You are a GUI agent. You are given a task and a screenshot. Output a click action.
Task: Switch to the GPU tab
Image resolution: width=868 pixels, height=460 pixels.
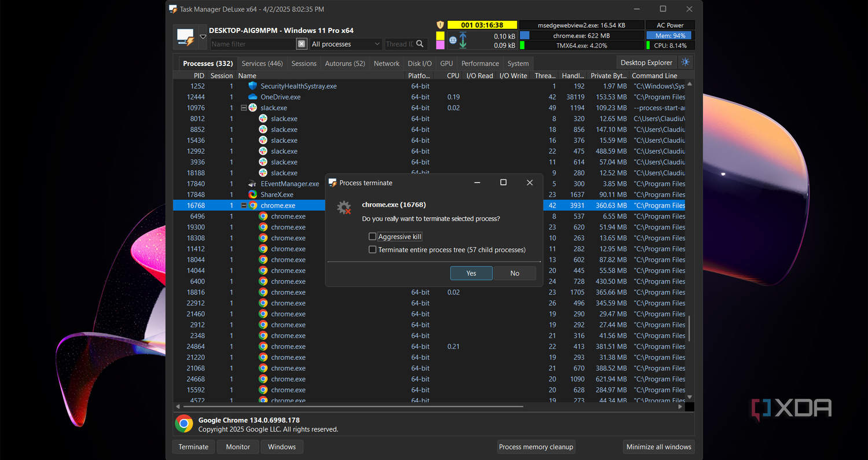point(447,64)
